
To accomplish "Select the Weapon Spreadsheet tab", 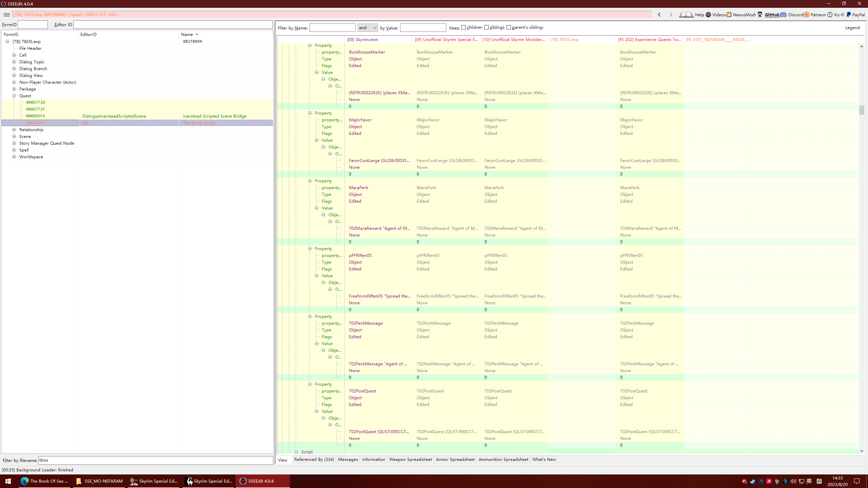I will 410,460.
